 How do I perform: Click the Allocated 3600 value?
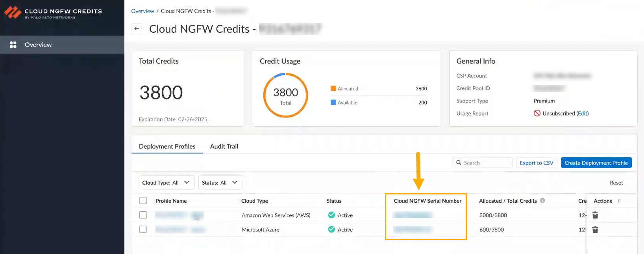pos(421,88)
